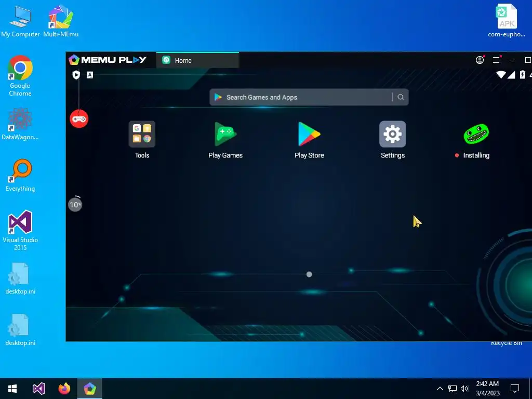Select the upper desktop.ini file
The width and height of the screenshot is (532, 399).
[20, 278]
